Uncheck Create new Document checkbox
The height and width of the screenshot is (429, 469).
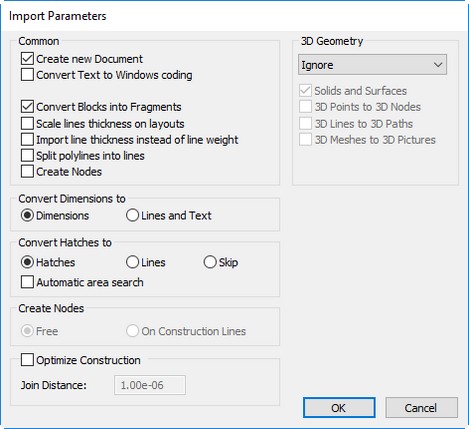27,59
